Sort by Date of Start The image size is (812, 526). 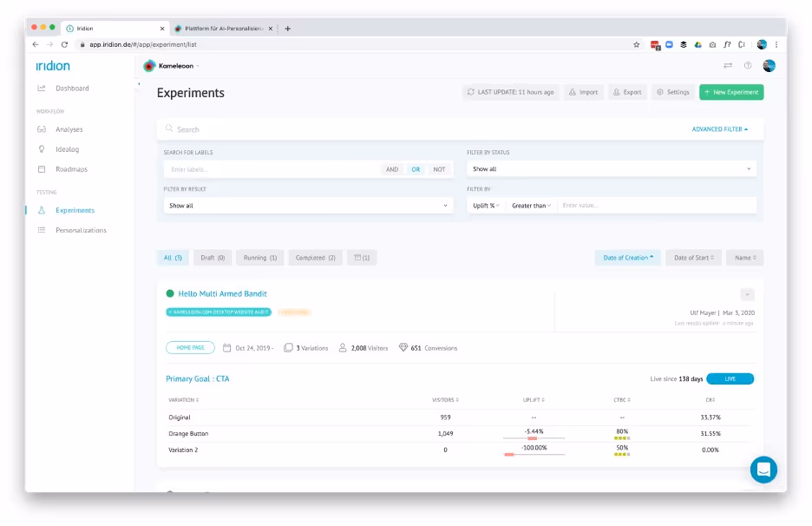click(693, 258)
